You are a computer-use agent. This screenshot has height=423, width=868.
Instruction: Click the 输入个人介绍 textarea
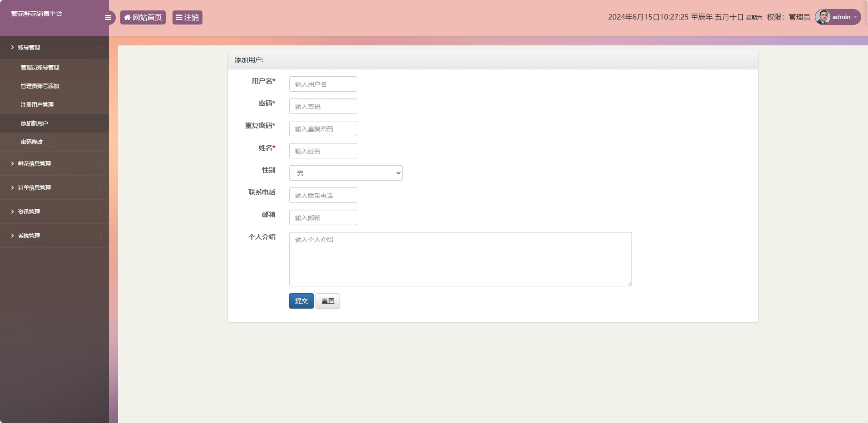pos(459,259)
